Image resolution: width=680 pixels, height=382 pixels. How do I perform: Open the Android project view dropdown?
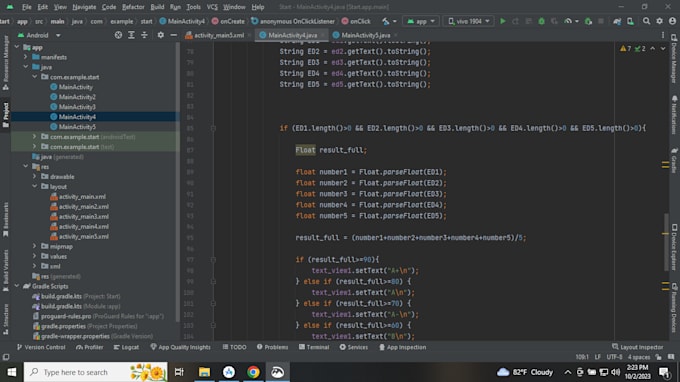[39, 35]
